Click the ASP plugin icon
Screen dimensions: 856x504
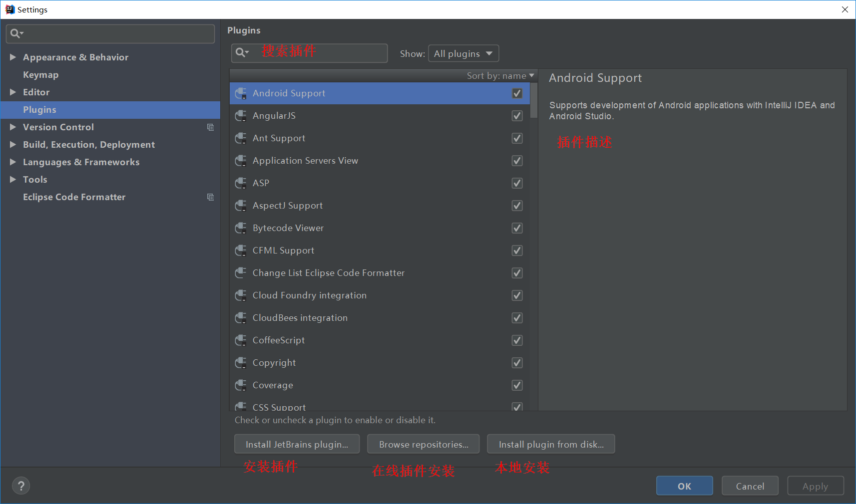coord(241,183)
